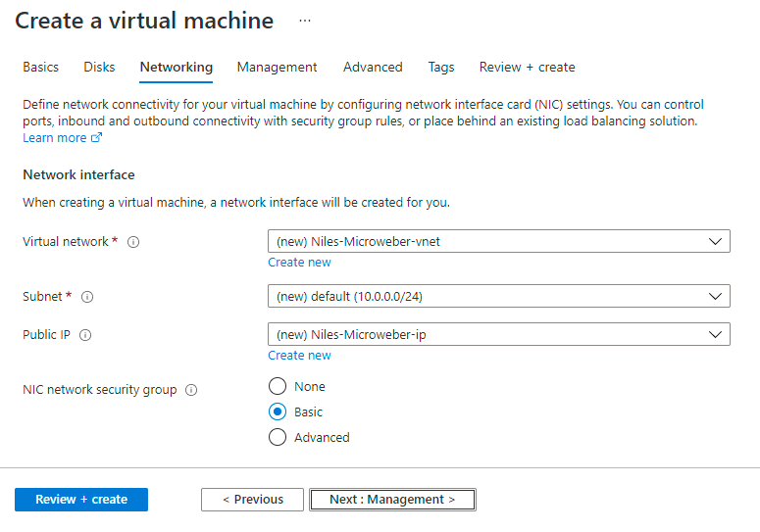This screenshot has height=532, width=760.
Task: Open the Advanced tab
Action: pos(373,68)
